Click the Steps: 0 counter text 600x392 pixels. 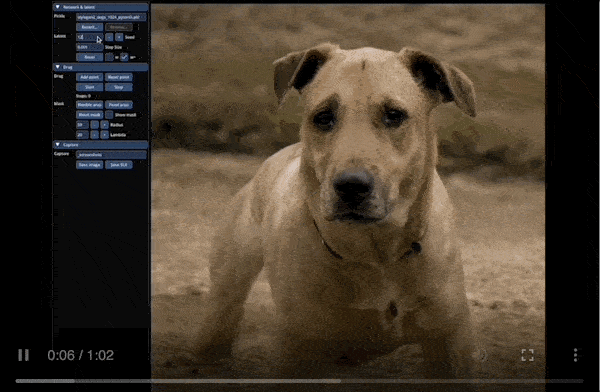(83, 96)
